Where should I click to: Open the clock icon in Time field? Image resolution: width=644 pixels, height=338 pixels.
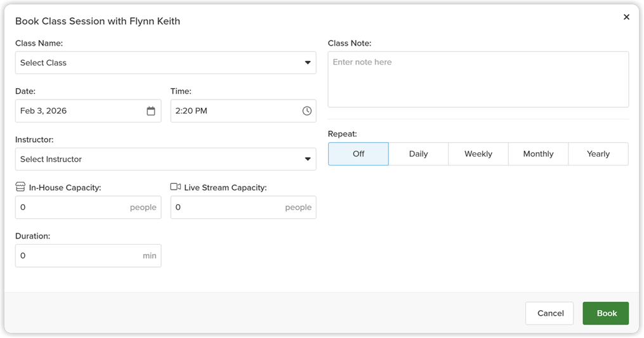[x=307, y=111]
